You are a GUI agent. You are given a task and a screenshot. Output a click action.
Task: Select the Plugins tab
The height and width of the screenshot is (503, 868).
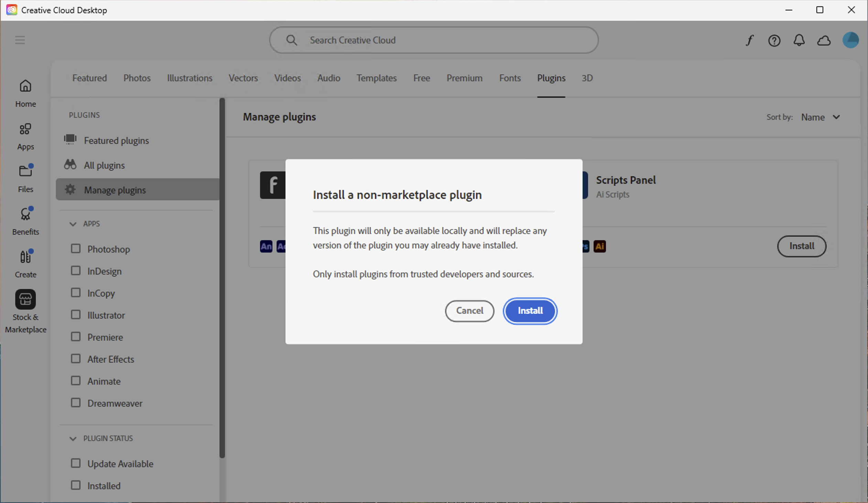(551, 78)
